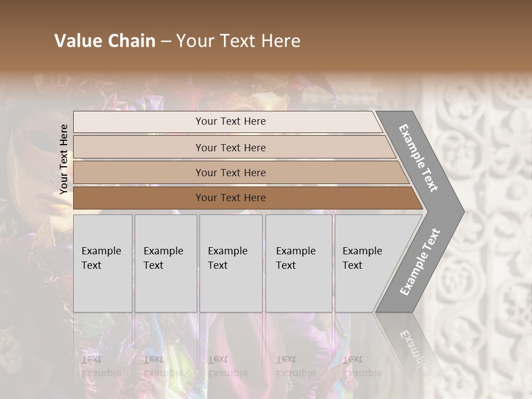This screenshot has width=532, height=399.
Task: Select the topmost, lightest "Your Text Here" bar
Action: (x=230, y=121)
